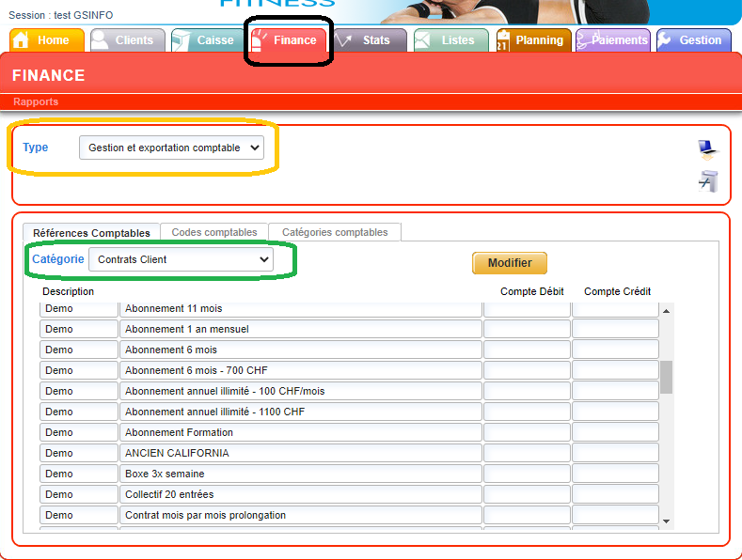Click Compte Débit field for Abonnement 6 mois
This screenshot has width=742, height=560.
[527, 350]
